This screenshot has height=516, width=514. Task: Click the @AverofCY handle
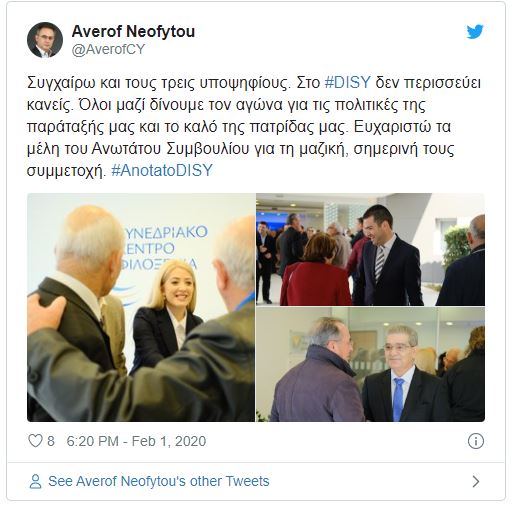(108, 49)
